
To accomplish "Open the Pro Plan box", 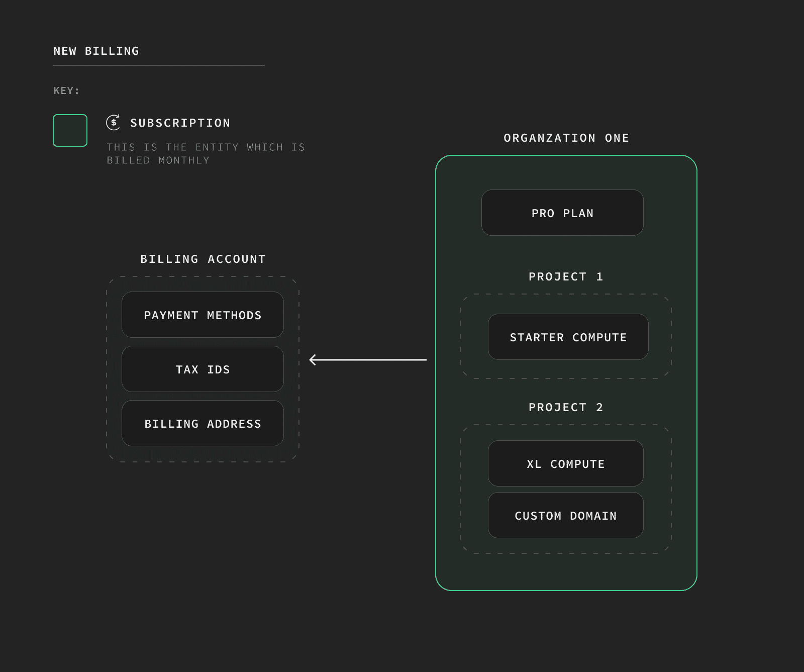I will [562, 213].
